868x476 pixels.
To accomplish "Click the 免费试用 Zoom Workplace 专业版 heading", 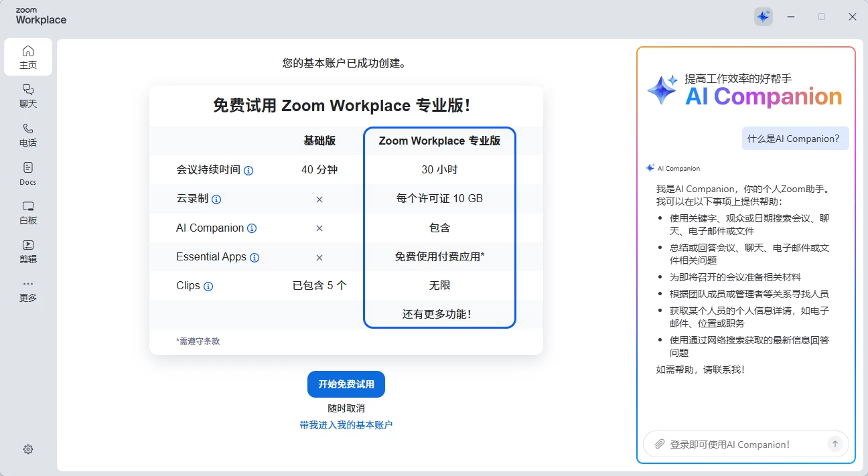I will [x=342, y=106].
